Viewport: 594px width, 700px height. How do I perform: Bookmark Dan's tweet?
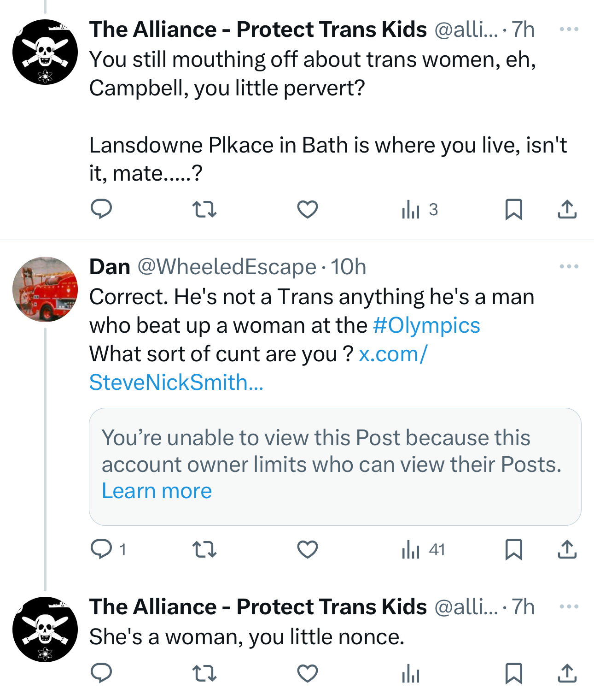pyautogui.click(x=513, y=549)
